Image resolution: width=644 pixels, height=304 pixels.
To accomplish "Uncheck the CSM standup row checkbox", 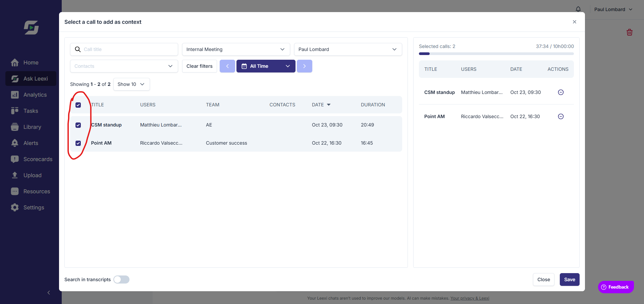I will 78,125.
